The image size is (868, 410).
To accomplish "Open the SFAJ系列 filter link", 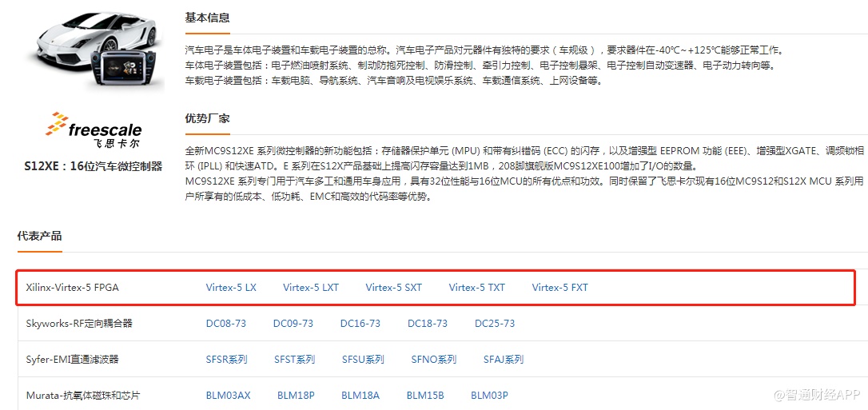I will pyautogui.click(x=504, y=360).
